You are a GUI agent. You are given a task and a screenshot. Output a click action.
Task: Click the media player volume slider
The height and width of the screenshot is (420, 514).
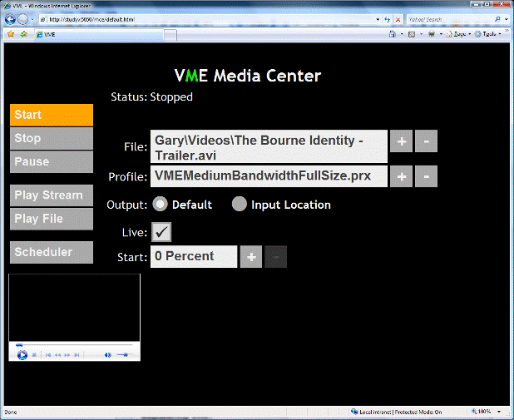(125, 355)
